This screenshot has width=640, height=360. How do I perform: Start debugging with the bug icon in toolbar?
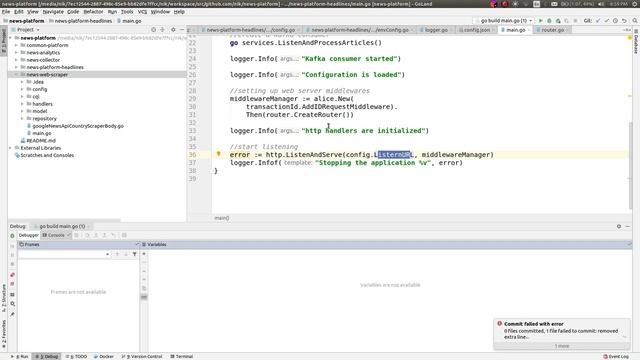tap(549, 20)
